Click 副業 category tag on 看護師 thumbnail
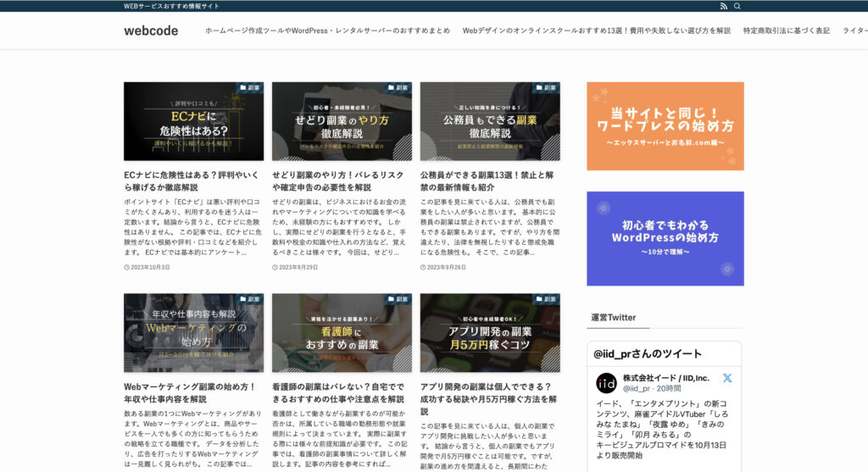868x472 pixels. 398,299
